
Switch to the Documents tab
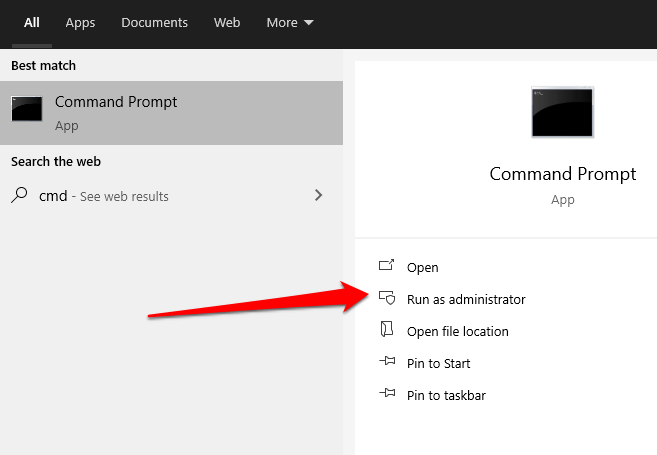click(154, 22)
